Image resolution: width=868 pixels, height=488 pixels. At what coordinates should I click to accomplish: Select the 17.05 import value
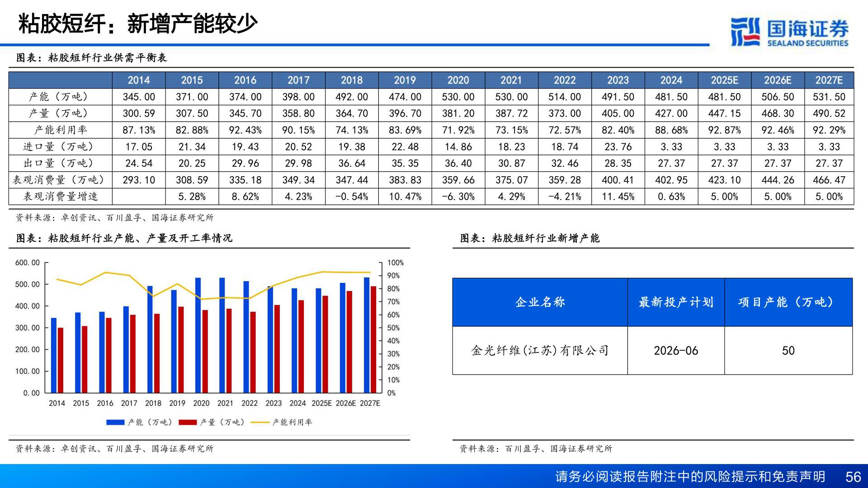[x=139, y=147]
